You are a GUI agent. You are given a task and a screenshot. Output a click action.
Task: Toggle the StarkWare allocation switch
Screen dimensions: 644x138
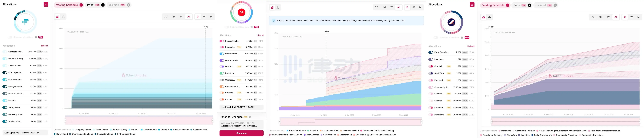[x=431, y=73]
